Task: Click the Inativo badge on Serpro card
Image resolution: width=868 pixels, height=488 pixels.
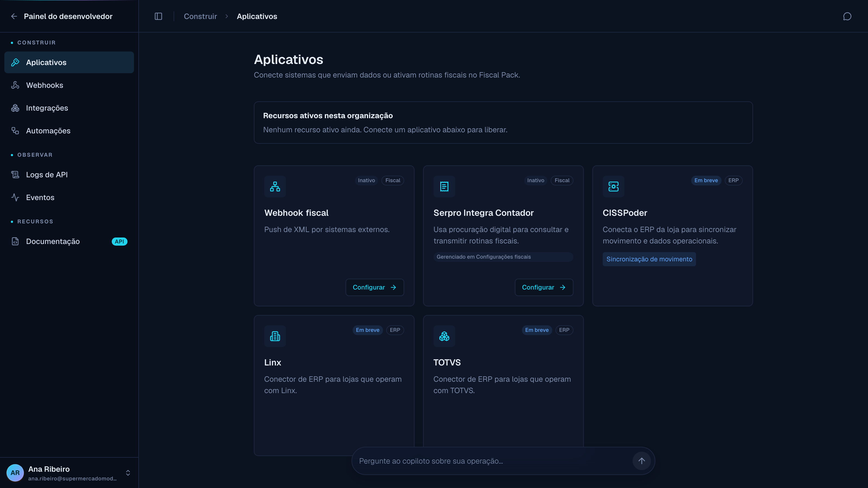Action: pyautogui.click(x=535, y=180)
